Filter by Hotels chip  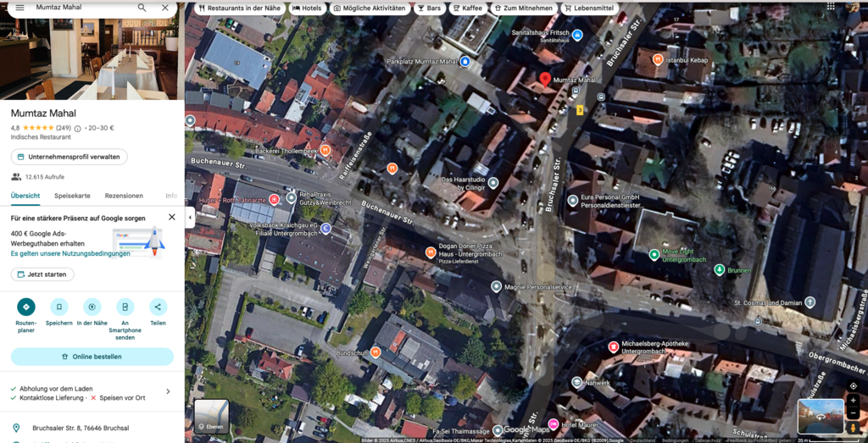[x=307, y=8]
